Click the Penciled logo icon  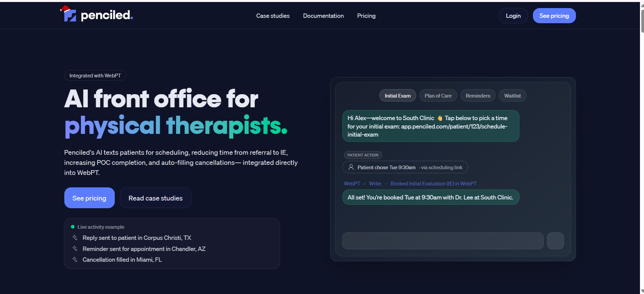[x=69, y=14]
